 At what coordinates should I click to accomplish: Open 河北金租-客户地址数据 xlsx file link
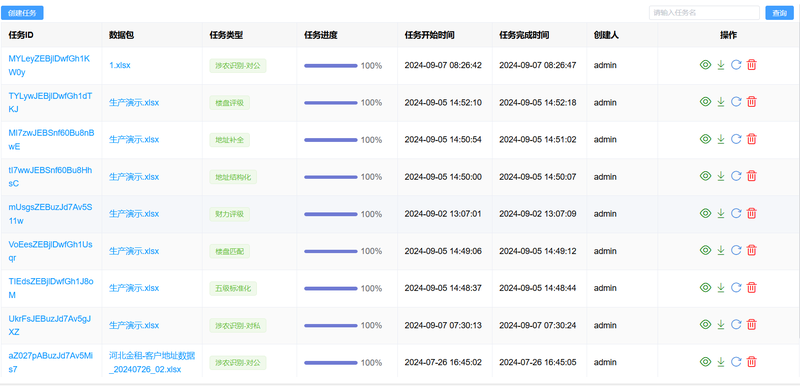[x=152, y=362]
